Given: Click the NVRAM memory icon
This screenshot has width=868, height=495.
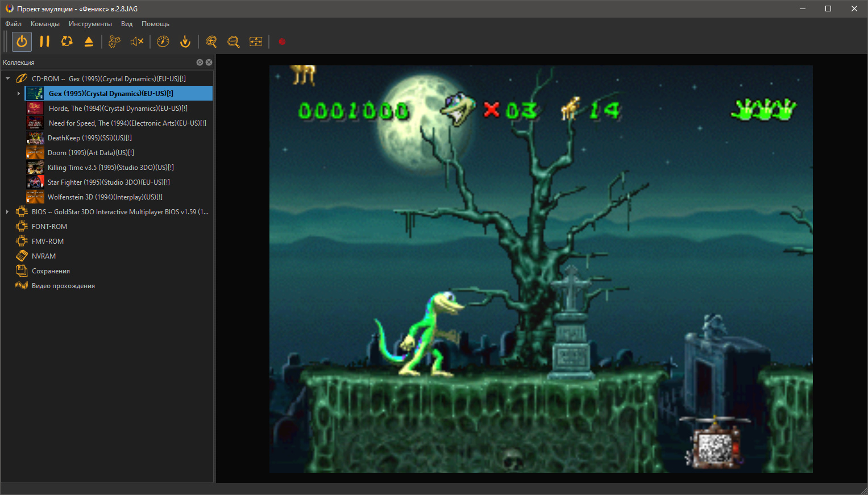Looking at the screenshot, I should [x=22, y=256].
